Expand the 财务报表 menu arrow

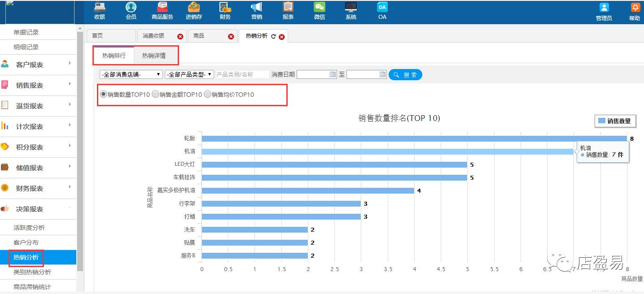click(x=70, y=187)
